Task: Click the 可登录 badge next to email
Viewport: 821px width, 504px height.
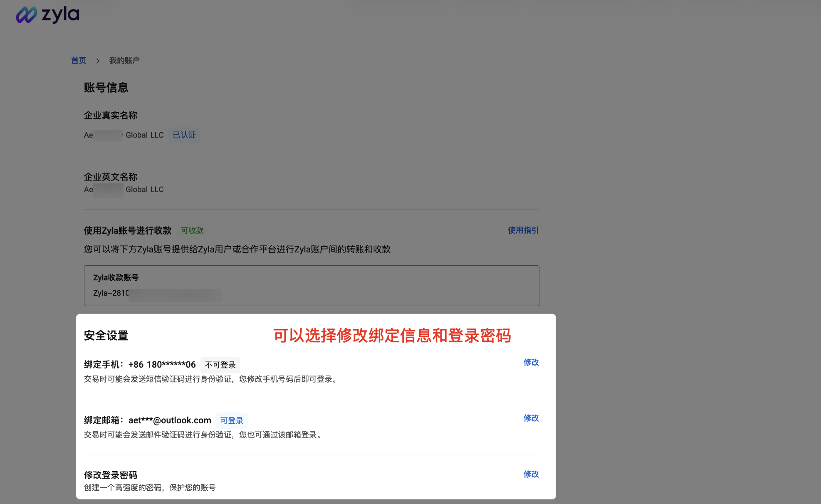Action: (232, 420)
